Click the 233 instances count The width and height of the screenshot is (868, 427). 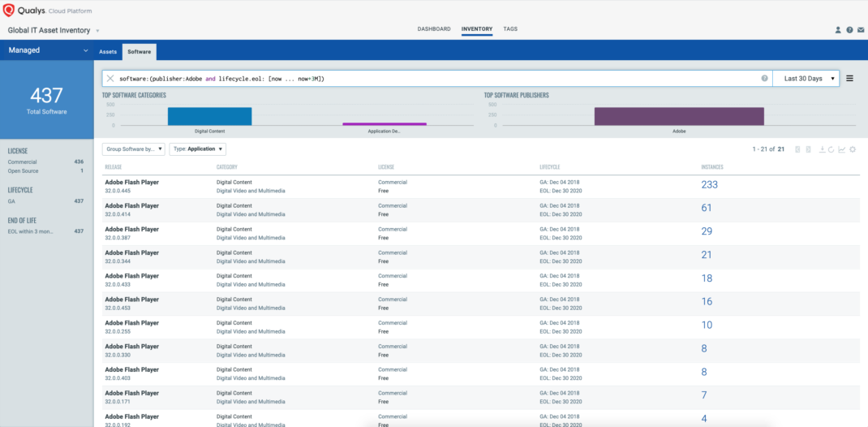click(x=709, y=185)
